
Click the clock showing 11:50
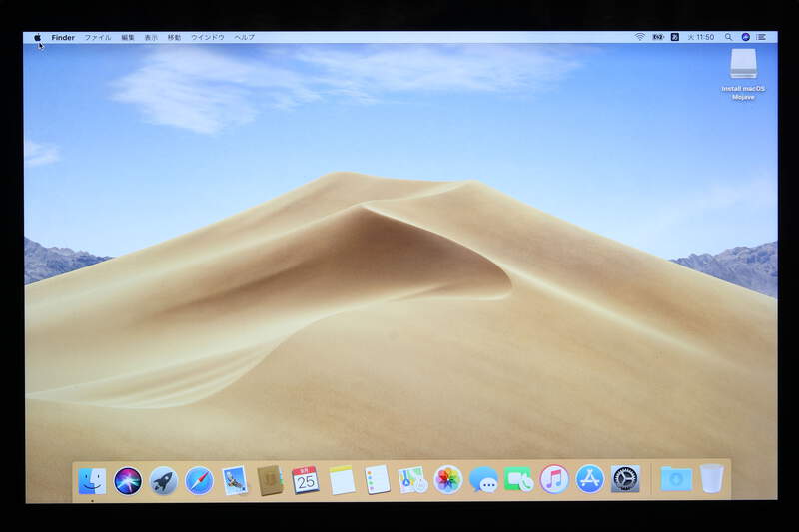click(701, 37)
